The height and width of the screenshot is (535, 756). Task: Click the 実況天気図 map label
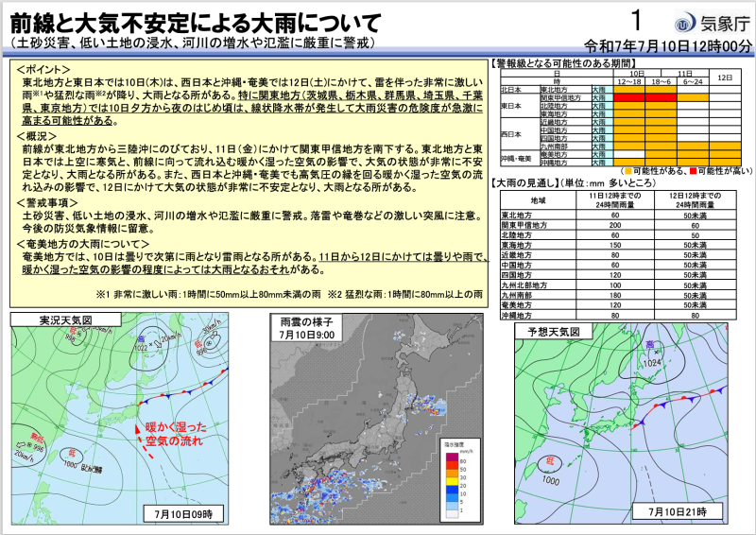pos(65,319)
